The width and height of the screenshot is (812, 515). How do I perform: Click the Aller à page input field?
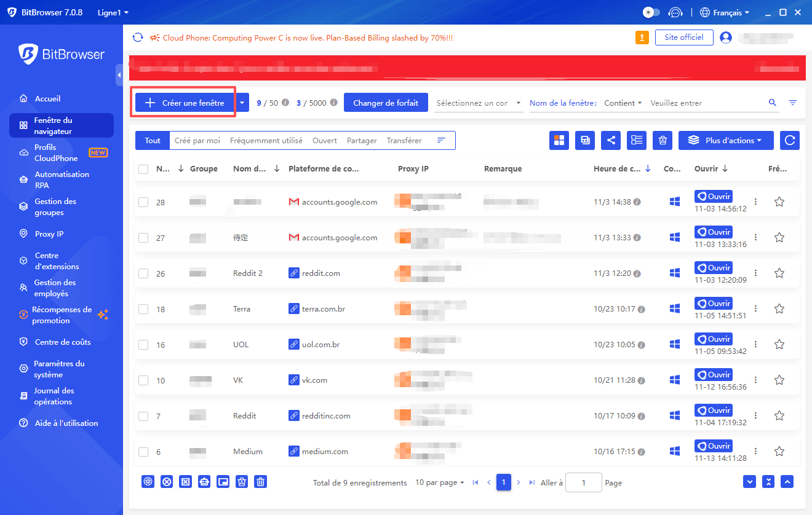583,482
